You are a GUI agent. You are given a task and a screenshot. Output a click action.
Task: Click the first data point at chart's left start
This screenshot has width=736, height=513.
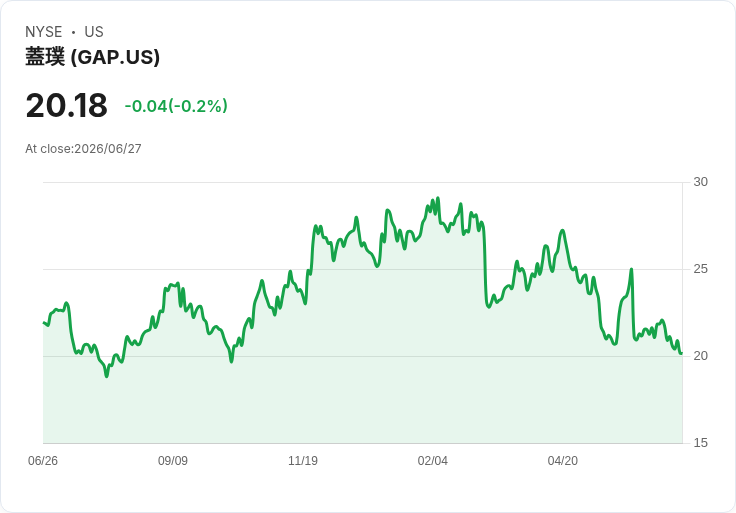[x=44, y=322]
